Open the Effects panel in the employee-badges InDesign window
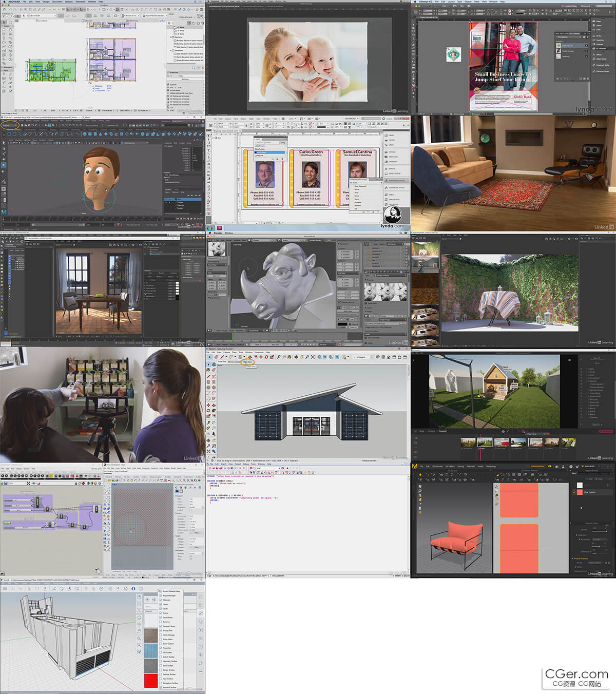Screen dimensions: 616x694 click(x=391, y=168)
